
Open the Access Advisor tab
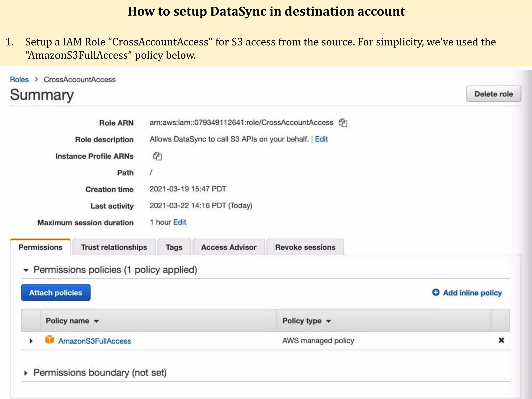click(x=229, y=247)
